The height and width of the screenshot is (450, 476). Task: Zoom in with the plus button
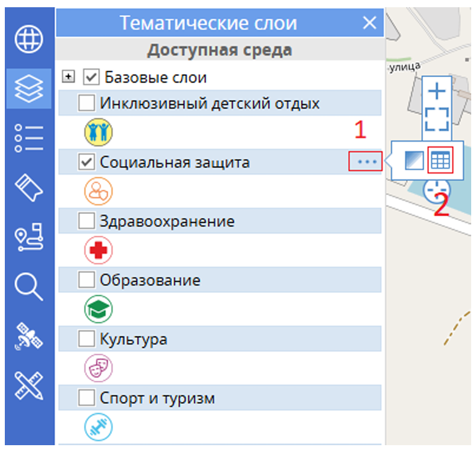pos(436,91)
